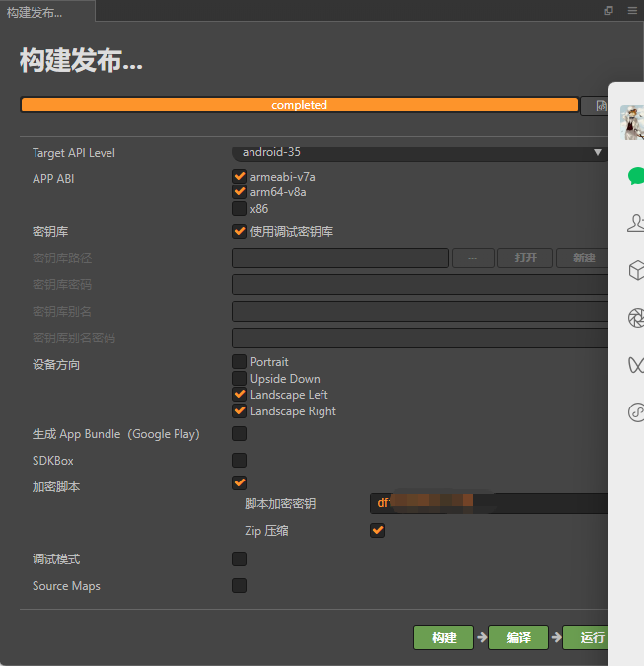Open Target API Level android-35 dropdown

[x=420, y=153]
